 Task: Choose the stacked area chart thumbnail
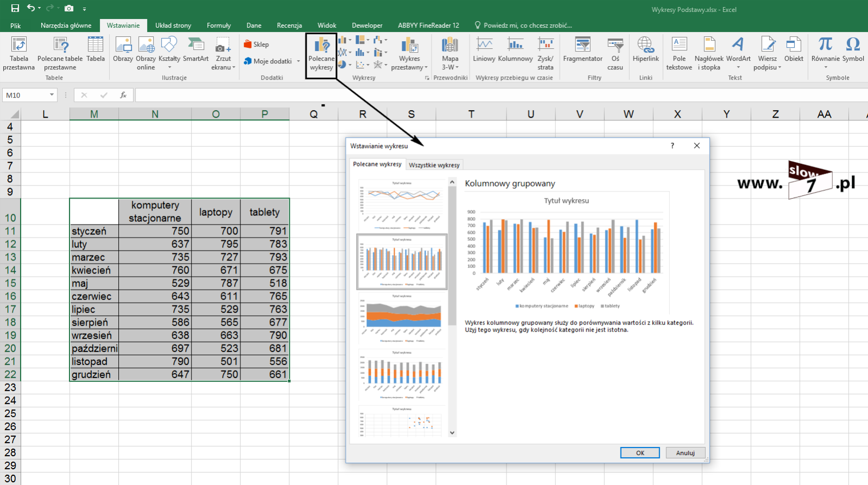pos(402,318)
